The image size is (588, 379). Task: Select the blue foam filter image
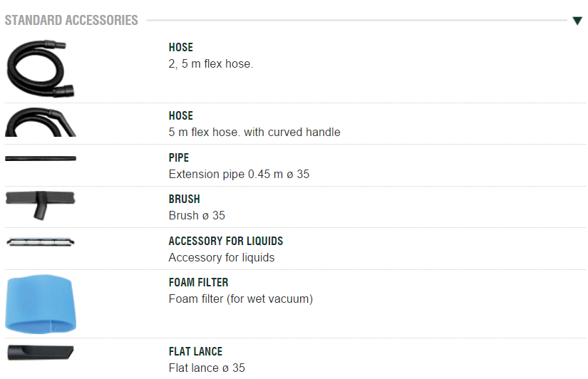click(x=41, y=304)
